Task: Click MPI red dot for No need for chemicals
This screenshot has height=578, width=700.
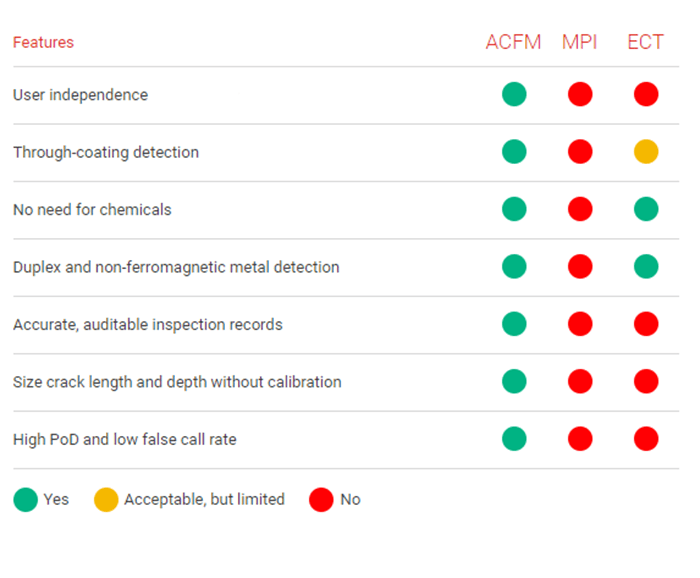Action: coord(580,209)
